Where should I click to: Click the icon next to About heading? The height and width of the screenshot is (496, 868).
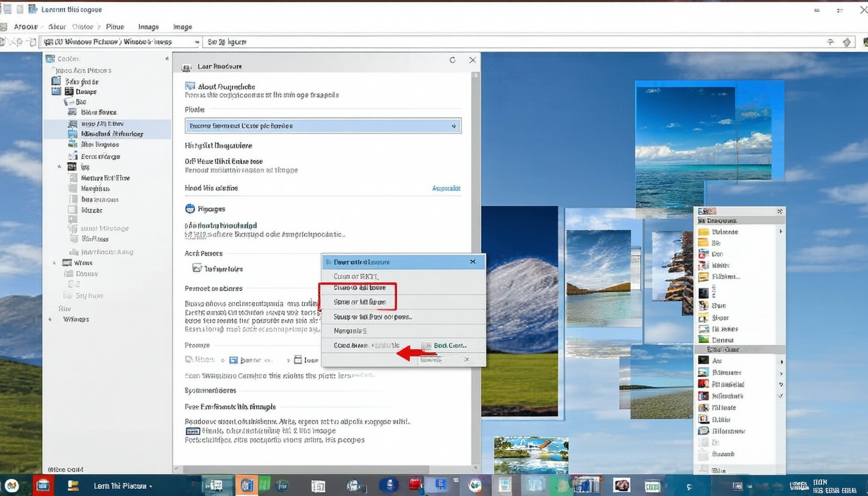(x=190, y=86)
